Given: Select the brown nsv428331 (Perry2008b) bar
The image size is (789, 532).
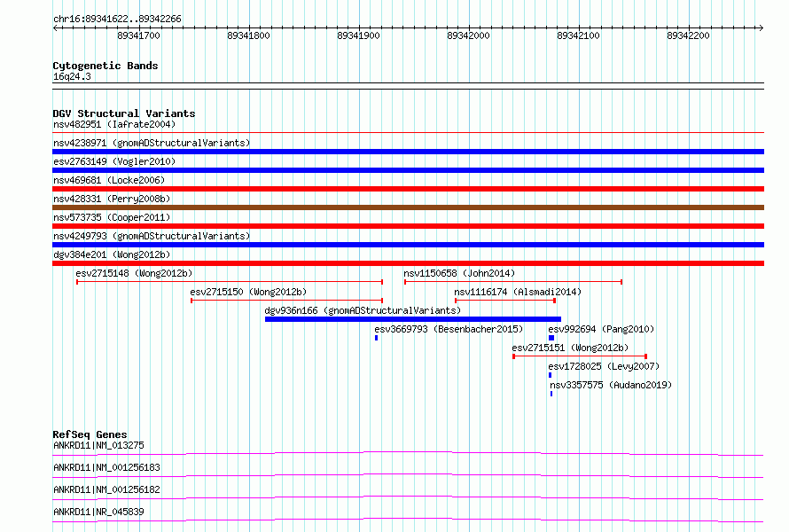Looking at the screenshot, I should [408, 207].
